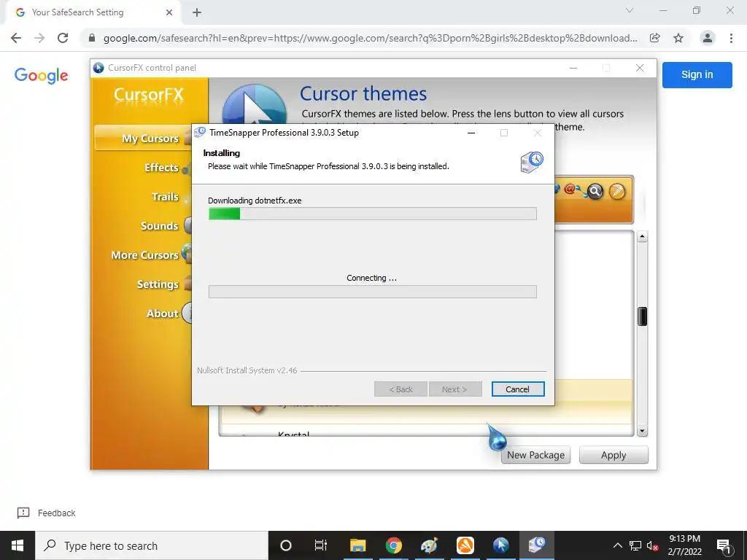Open Trails section in CursorFX
747x560 pixels.
tap(166, 197)
